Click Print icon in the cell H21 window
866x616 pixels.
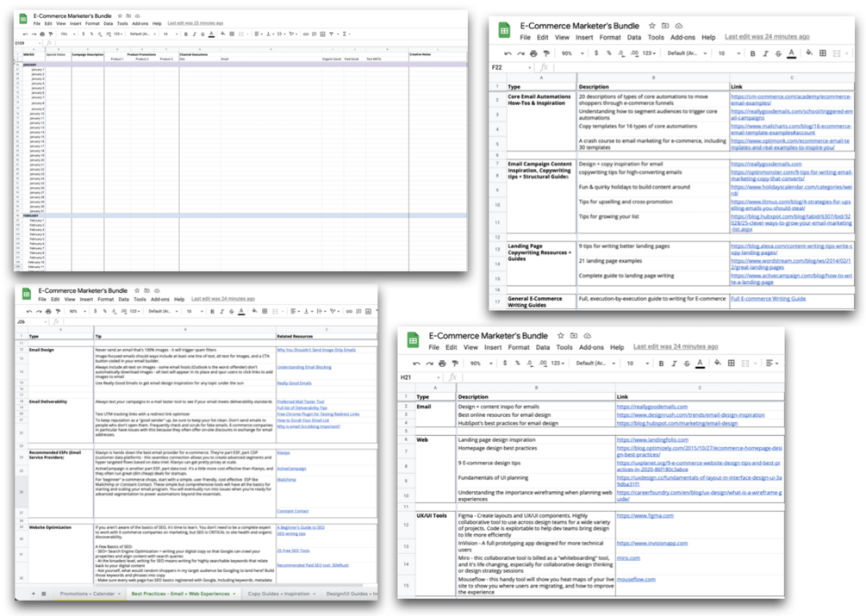point(442,364)
